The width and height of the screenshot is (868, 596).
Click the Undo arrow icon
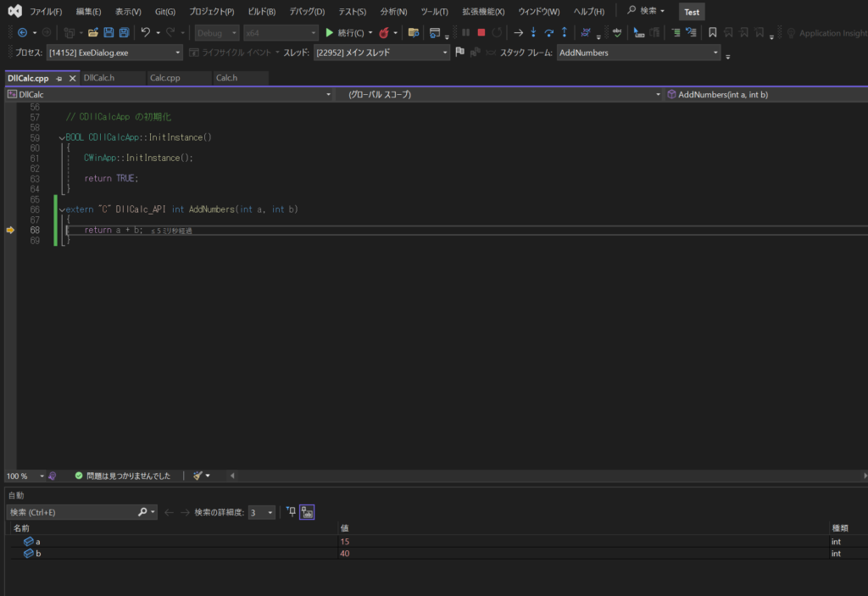145,32
